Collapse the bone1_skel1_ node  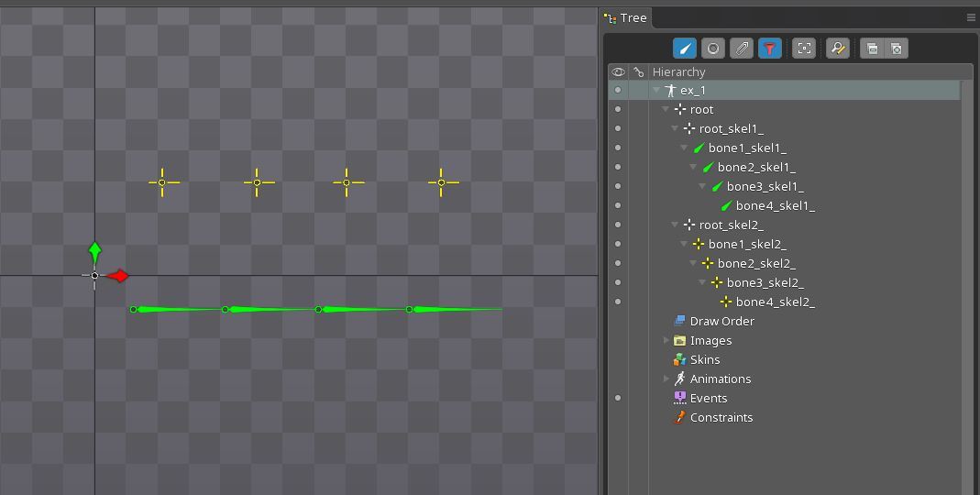pyautogui.click(x=685, y=148)
